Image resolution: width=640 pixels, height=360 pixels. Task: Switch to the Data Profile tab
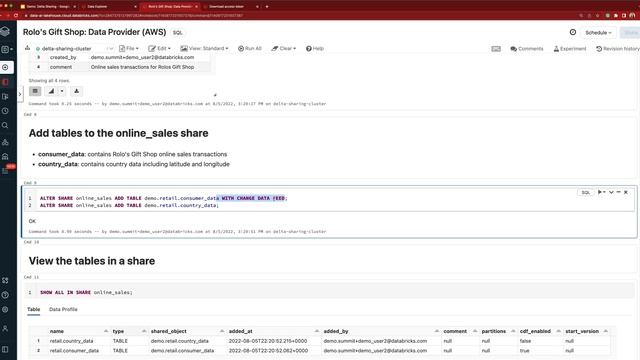point(63,309)
